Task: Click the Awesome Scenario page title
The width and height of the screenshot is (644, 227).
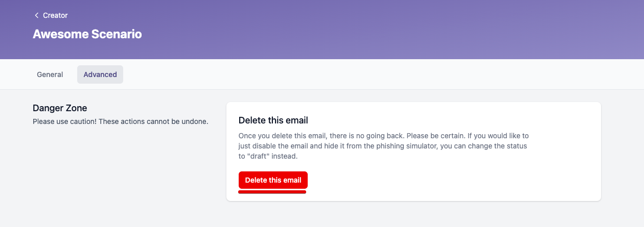Action: coord(87,34)
